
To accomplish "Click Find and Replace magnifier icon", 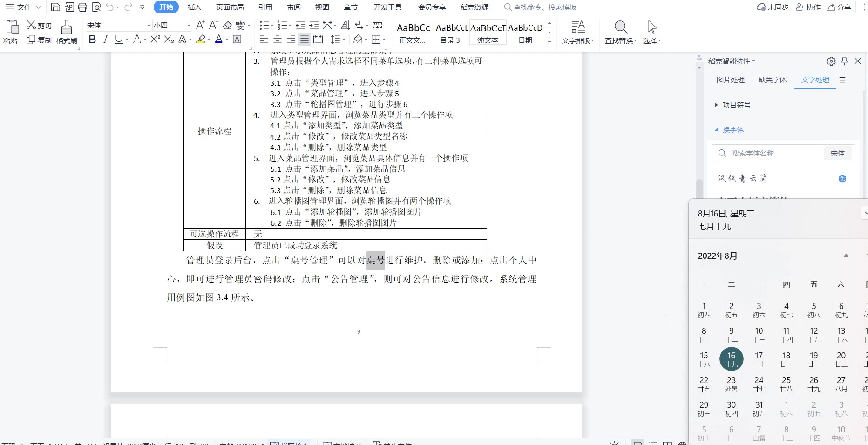I will (x=621, y=27).
